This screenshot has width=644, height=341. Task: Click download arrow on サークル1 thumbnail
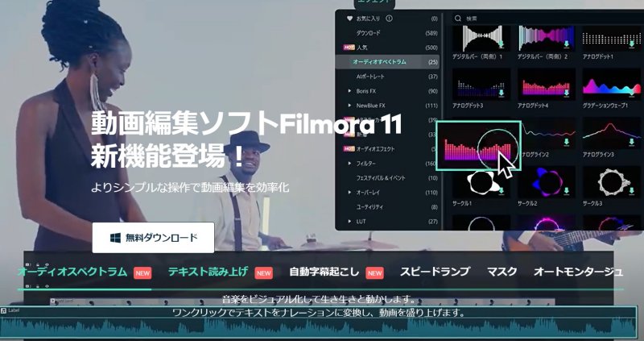click(501, 191)
